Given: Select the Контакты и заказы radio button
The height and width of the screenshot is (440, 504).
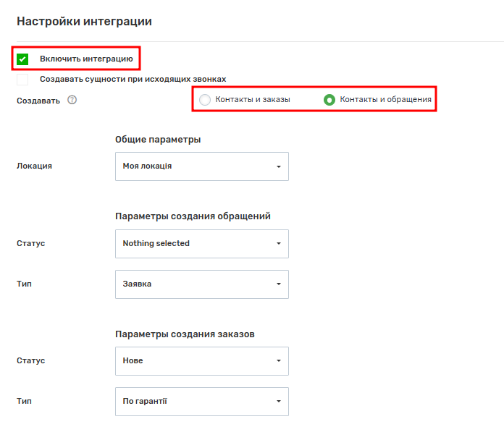Looking at the screenshot, I should (x=205, y=100).
